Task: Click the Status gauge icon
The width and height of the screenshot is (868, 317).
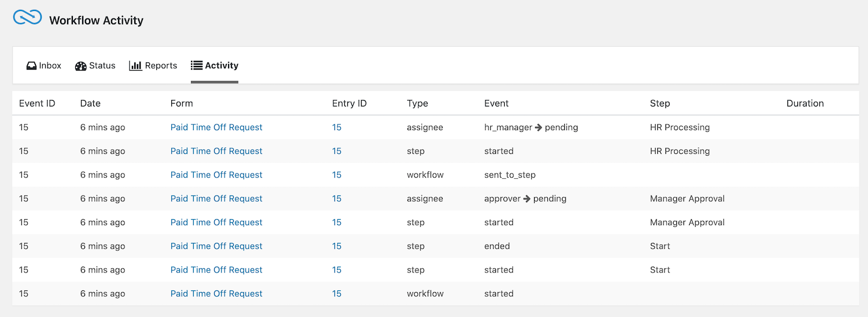Action: pyautogui.click(x=80, y=66)
